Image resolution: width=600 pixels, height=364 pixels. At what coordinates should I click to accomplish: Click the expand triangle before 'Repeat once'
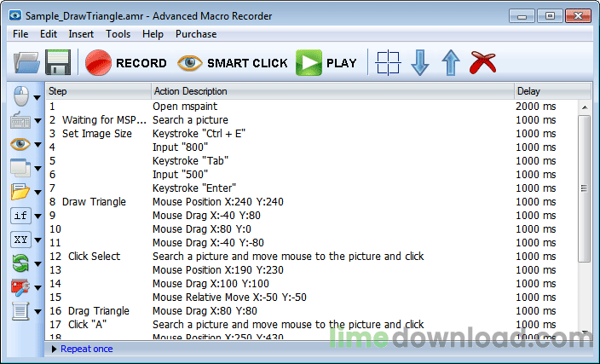tap(54, 349)
